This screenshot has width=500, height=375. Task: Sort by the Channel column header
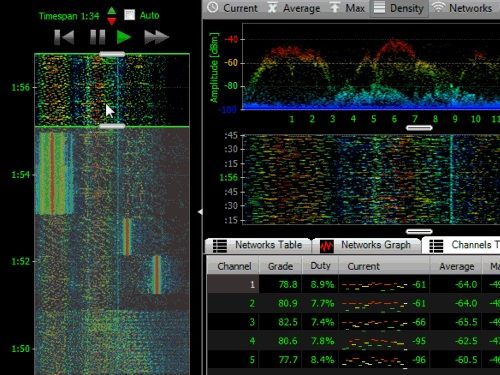pyautogui.click(x=233, y=266)
